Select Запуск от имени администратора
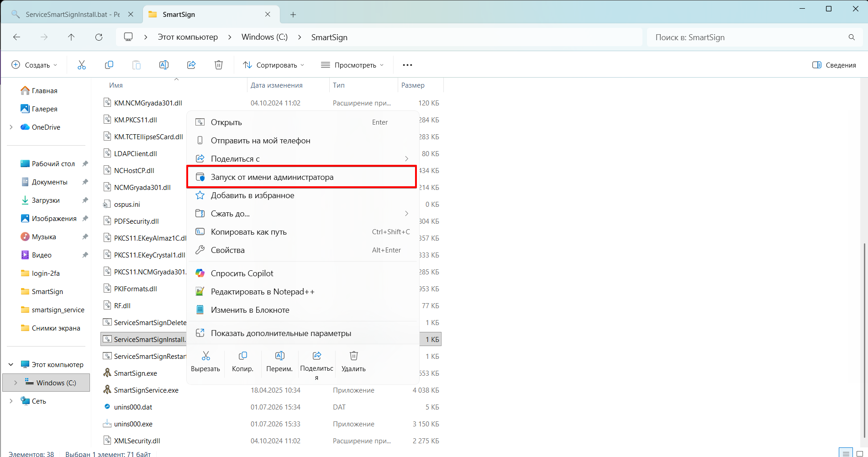 (x=302, y=177)
